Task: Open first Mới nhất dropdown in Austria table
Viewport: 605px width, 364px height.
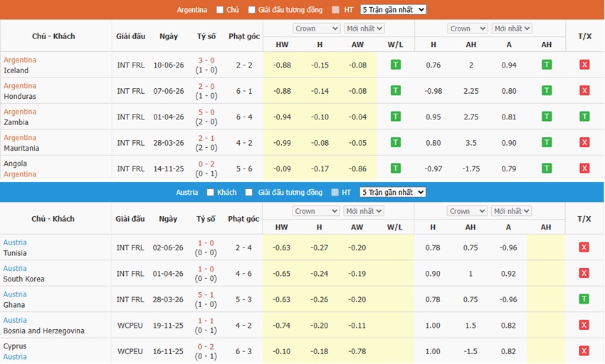Action: click(363, 211)
